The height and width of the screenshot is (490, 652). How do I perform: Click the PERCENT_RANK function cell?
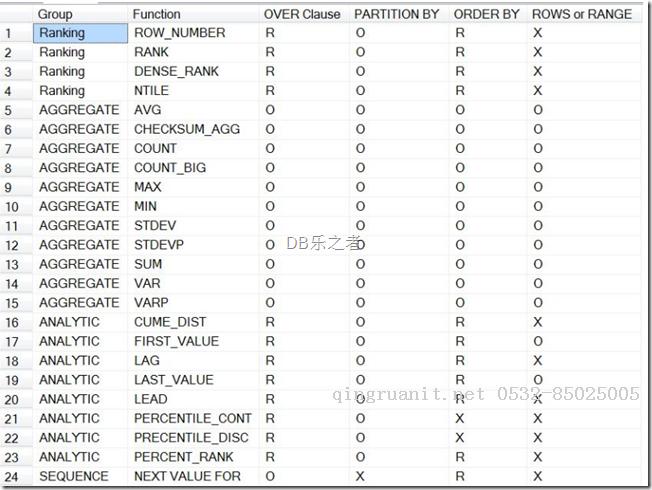click(x=183, y=457)
